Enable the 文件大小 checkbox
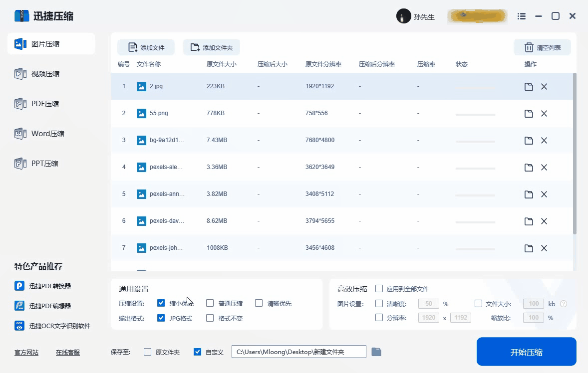Screen dimensions: 588x373 (478, 303)
